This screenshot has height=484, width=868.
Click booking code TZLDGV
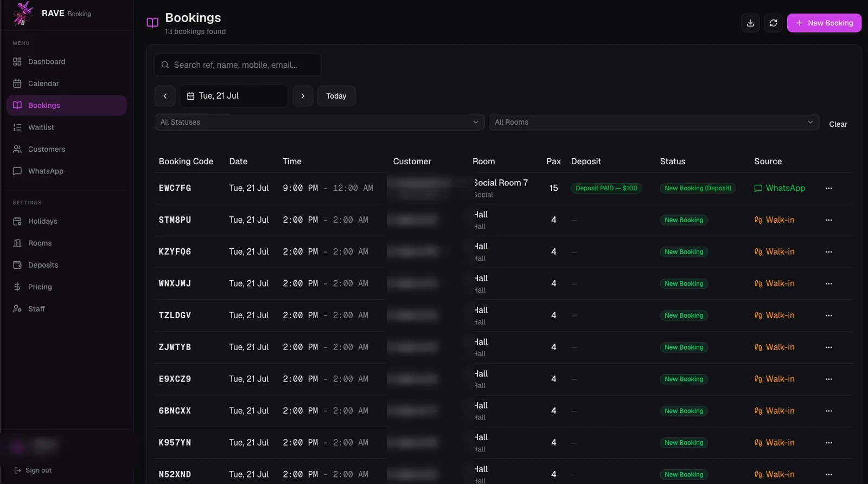tap(175, 315)
